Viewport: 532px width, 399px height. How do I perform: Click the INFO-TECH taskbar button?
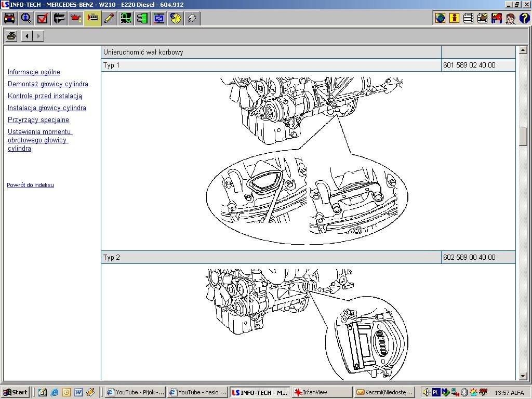pos(260,393)
